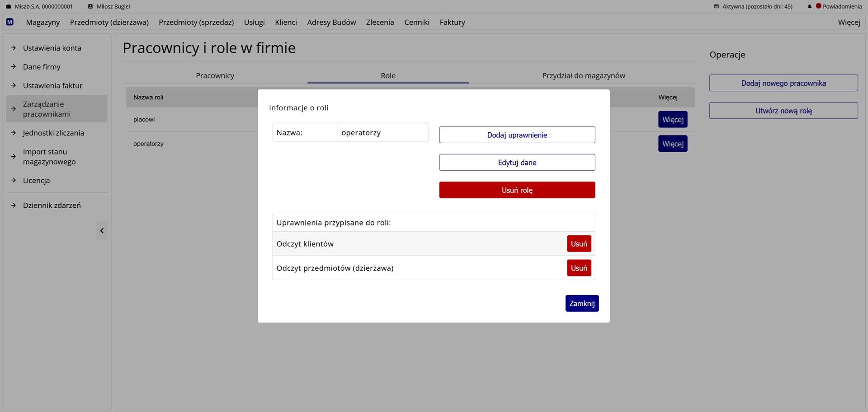The image size is (868, 412).
Task: Click the license status card icon
Action: (716, 7)
